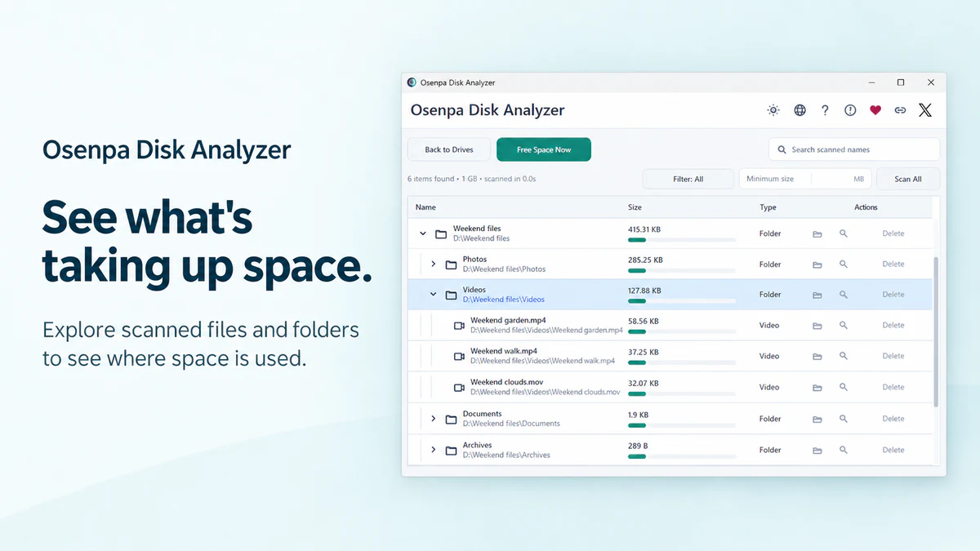Click the 1.9 KB size value
This screenshot has height=551, width=980.
click(638, 414)
